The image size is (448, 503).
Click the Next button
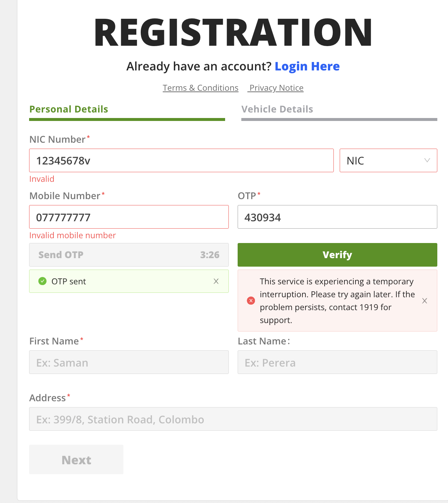tap(76, 459)
